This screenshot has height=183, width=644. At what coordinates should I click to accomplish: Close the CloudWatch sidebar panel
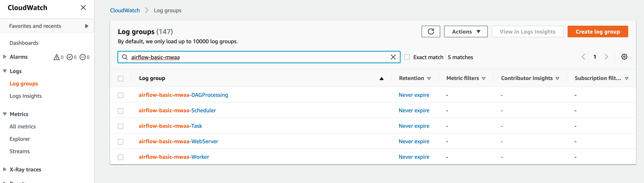click(x=83, y=7)
